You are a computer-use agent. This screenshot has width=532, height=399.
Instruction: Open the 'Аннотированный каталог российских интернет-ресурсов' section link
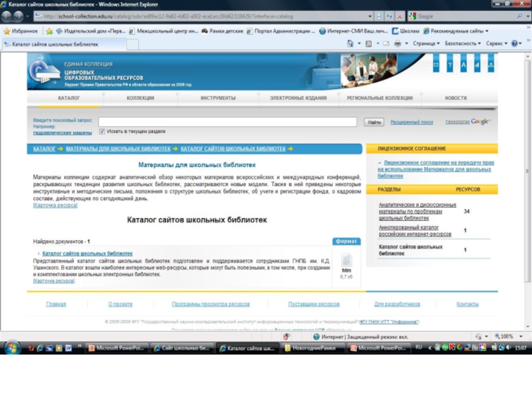point(415,231)
